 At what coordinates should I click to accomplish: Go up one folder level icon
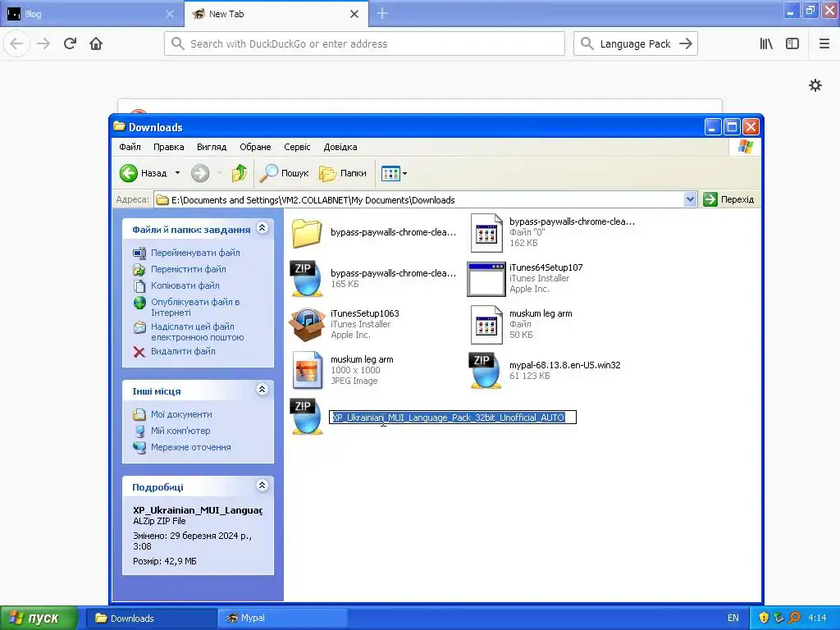pyautogui.click(x=240, y=173)
